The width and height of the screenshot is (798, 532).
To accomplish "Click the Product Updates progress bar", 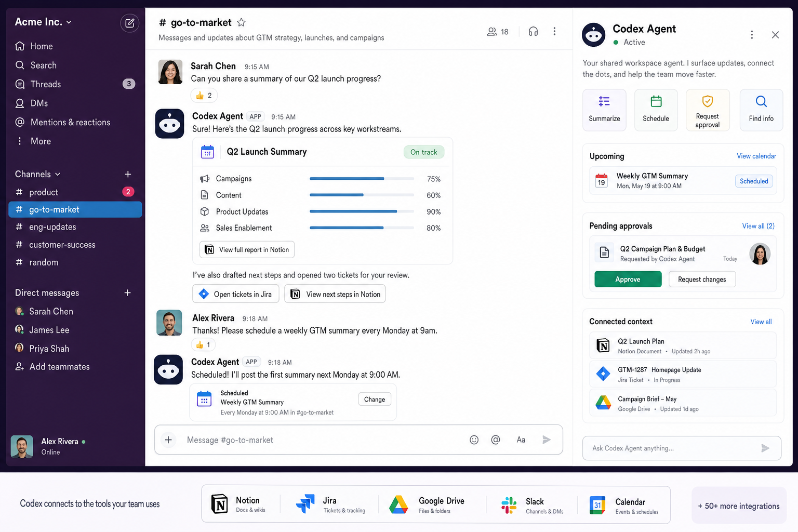I will [362, 211].
